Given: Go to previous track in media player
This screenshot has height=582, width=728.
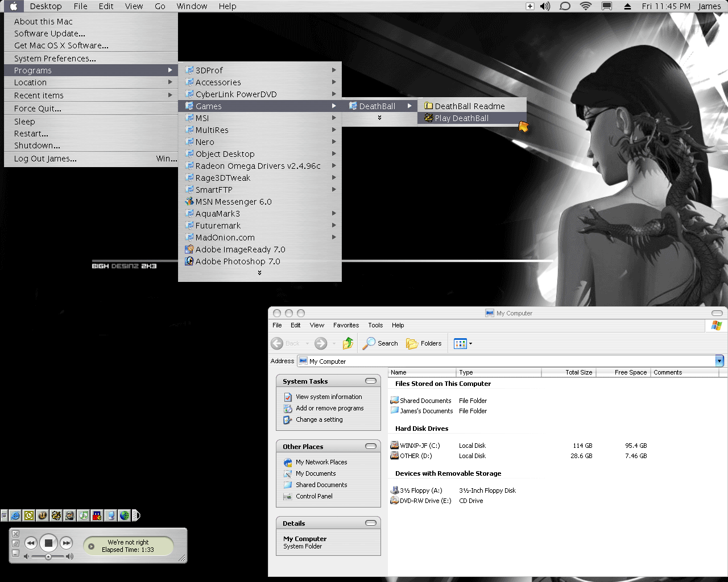Looking at the screenshot, I should click(31, 543).
